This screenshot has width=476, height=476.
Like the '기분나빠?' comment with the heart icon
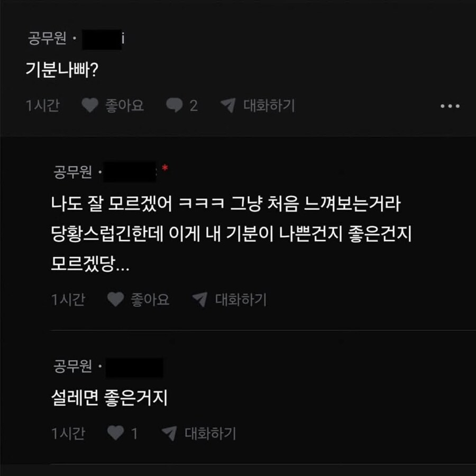90,105
